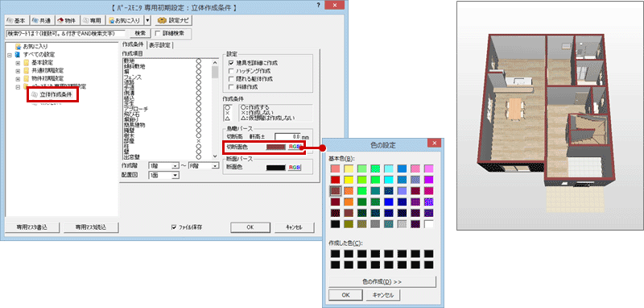Screen dimensions: 644x308
Task: Click RGB button beside 切断面色
Action: tap(294, 148)
